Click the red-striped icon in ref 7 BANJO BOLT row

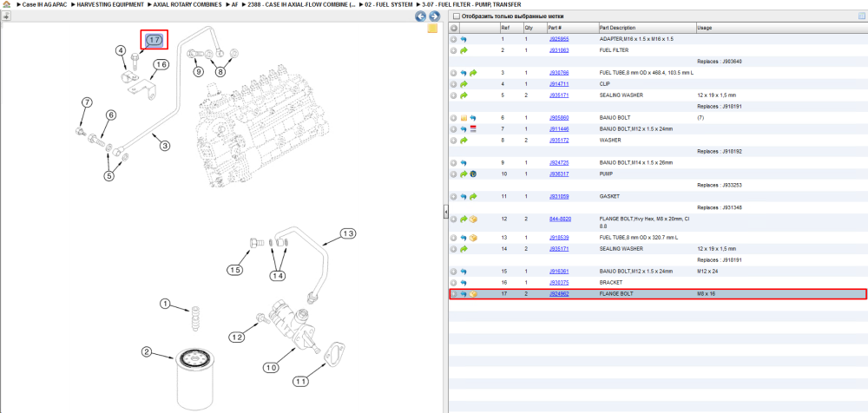pos(473,129)
